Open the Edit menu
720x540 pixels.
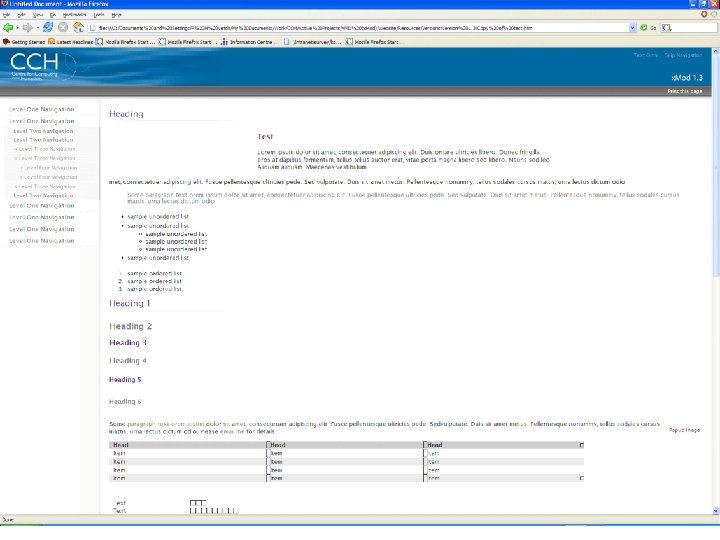pos(21,15)
